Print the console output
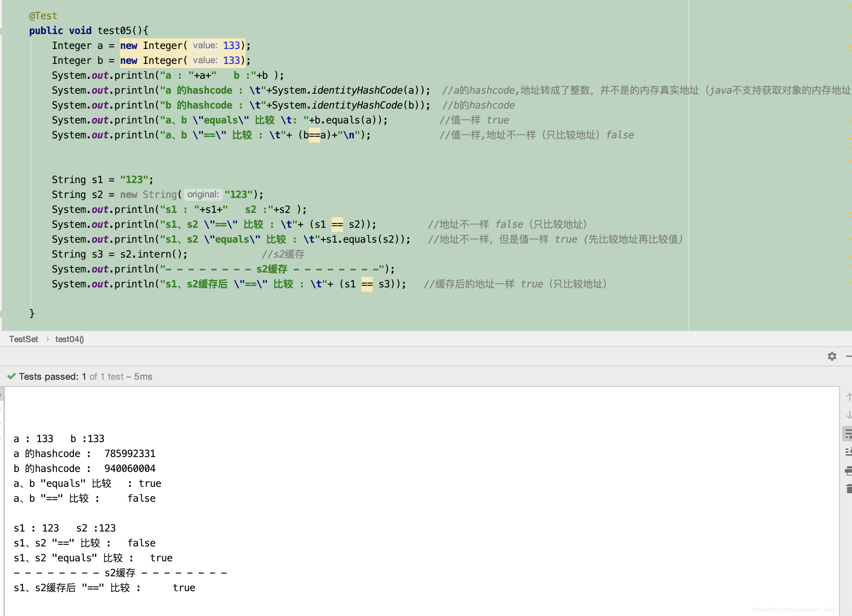 [848, 471]
